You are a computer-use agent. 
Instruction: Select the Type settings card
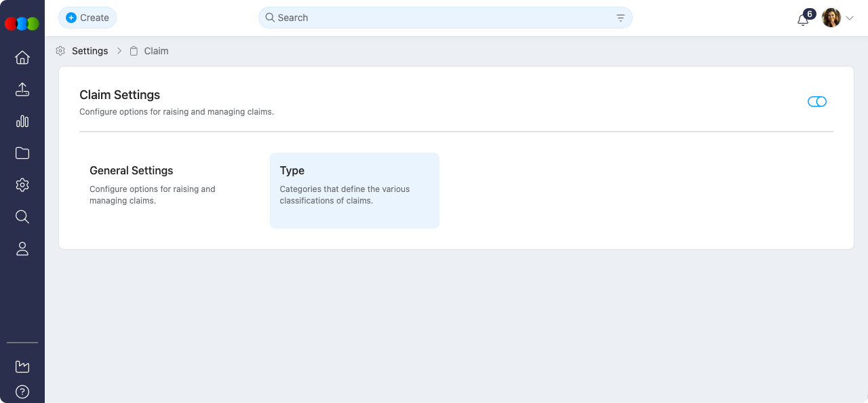tap(354, 190)
